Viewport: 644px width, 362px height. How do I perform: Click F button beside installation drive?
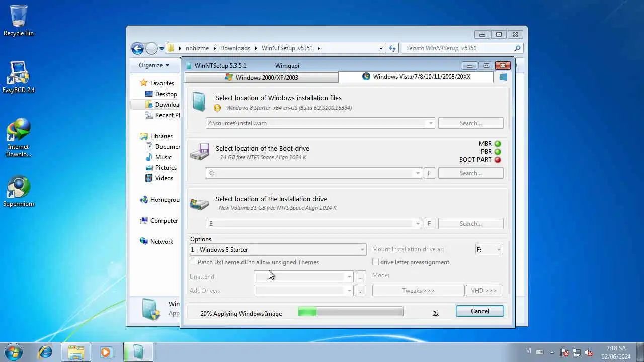coord(429,224)
